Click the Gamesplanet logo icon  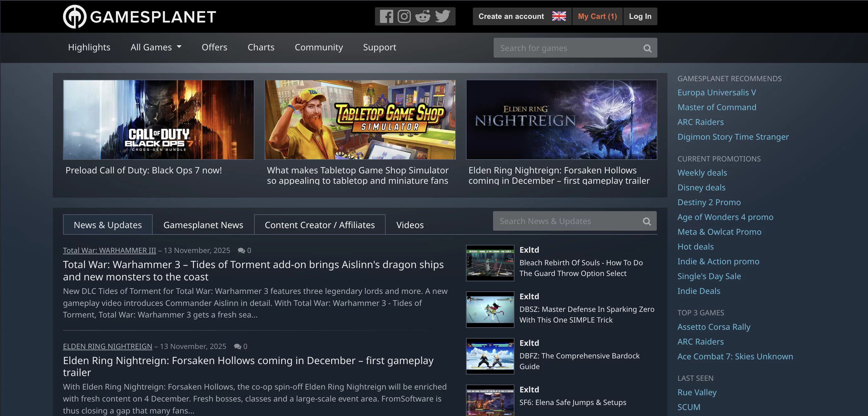pyautogui.click(x=75, y=16)
